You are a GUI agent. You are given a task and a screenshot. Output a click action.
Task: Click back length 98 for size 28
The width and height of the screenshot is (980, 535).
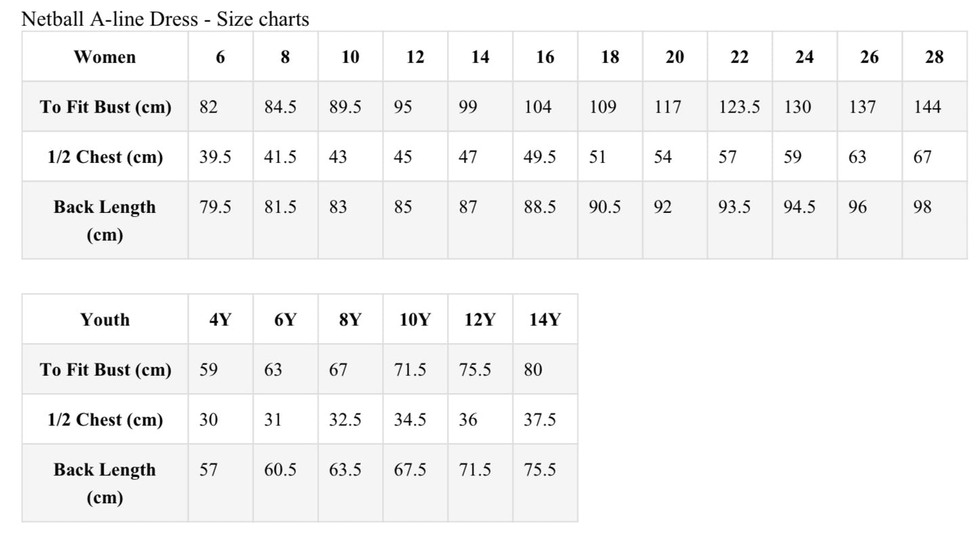pyautogui.click(x=922, y=207)
